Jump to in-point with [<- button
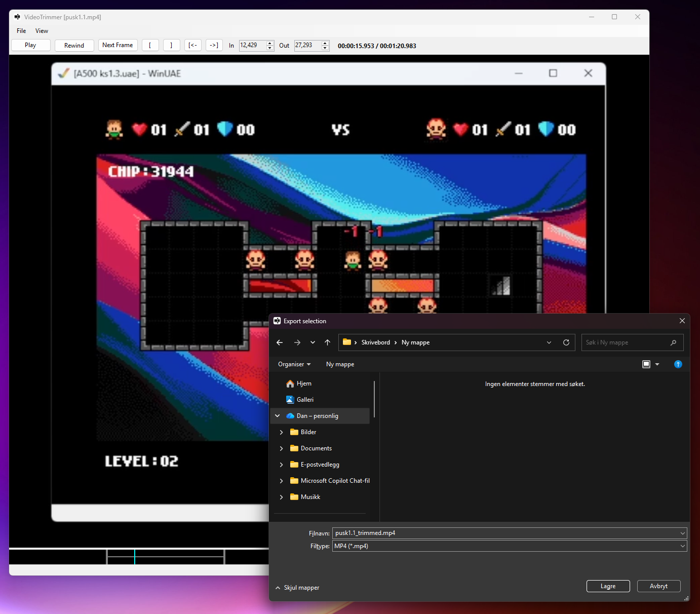 pos(193,45)
